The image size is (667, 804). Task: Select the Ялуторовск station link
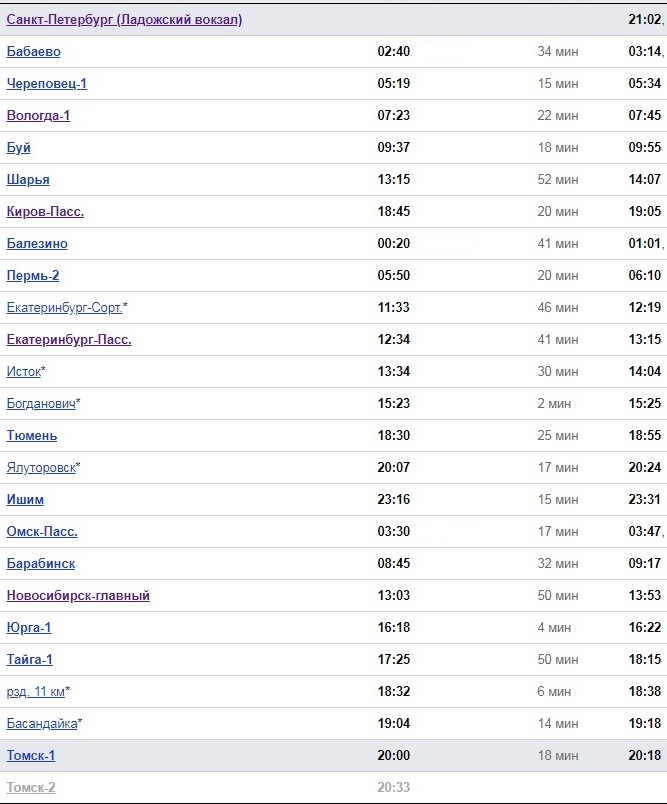click(x=41, y=468)
